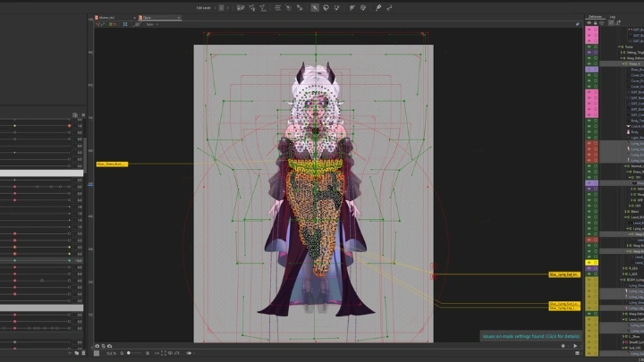Collapse the Torso folder in the deformer tree
Screen dimensions: 644x362
pyautogui.click(x=620, y=46)
